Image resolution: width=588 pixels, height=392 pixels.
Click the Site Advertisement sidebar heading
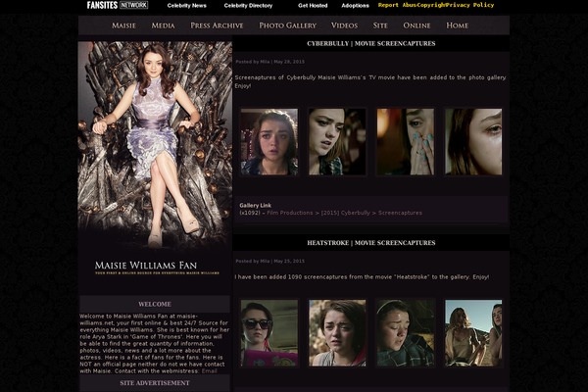(x=155, y=383)
